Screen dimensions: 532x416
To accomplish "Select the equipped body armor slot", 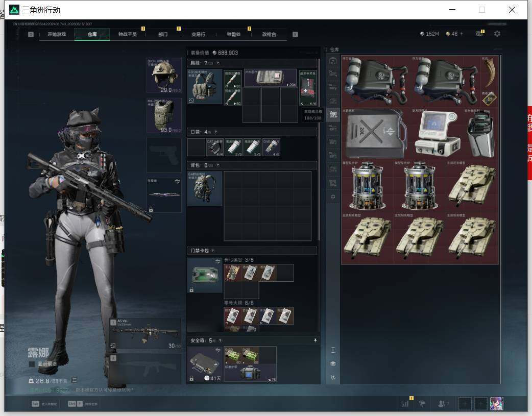I will point(164,115).
